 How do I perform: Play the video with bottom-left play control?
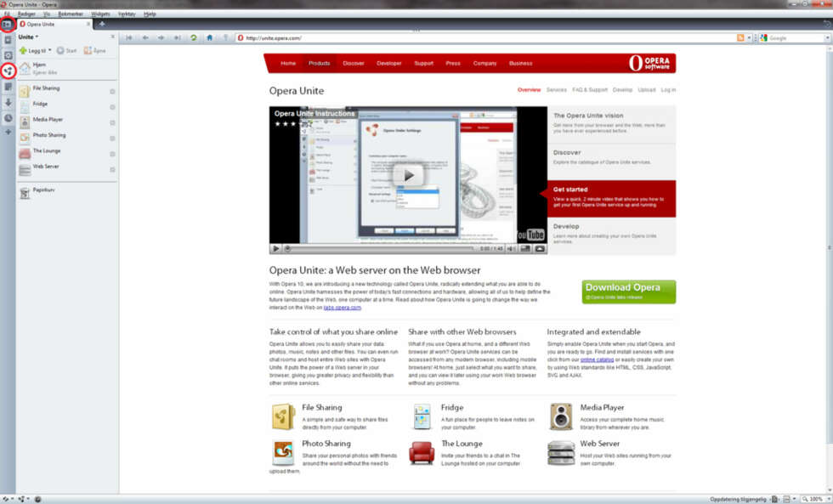[x=275, y=248]
